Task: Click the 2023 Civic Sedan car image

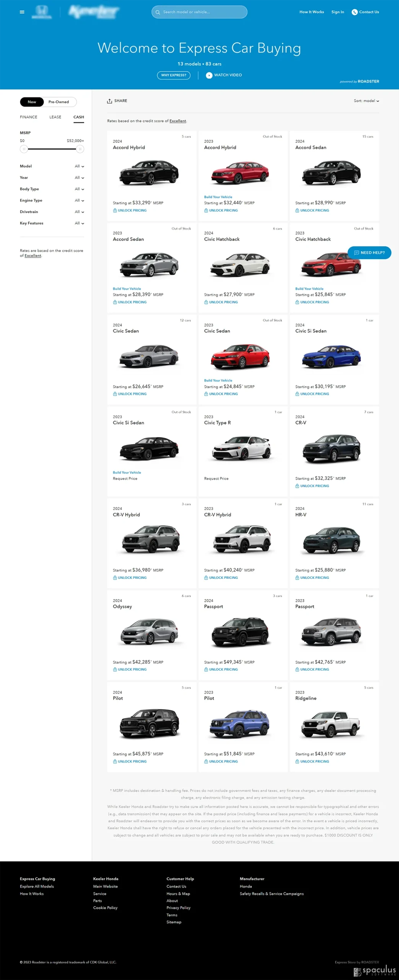Action: [x=240, y=356]
